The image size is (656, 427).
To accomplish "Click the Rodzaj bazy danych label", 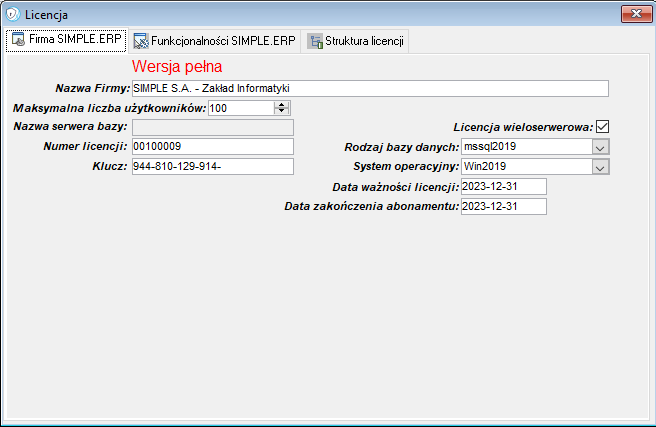I will 402,147.
